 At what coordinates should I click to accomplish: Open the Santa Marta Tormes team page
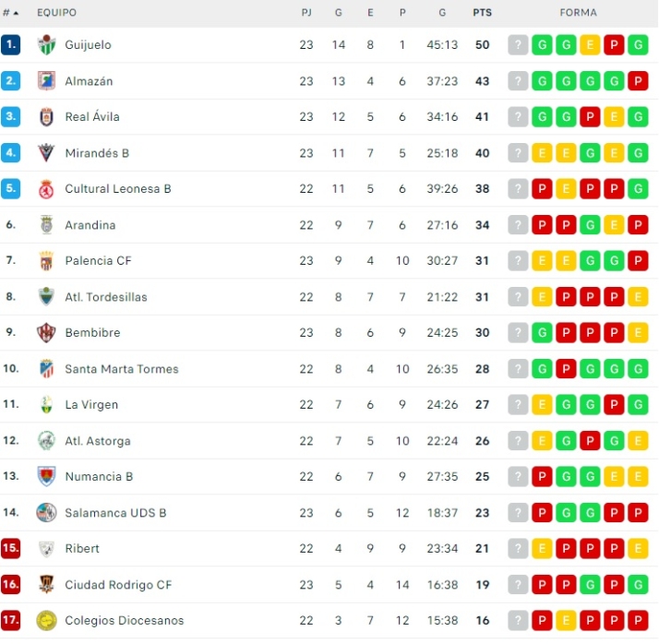pos(121,369)
